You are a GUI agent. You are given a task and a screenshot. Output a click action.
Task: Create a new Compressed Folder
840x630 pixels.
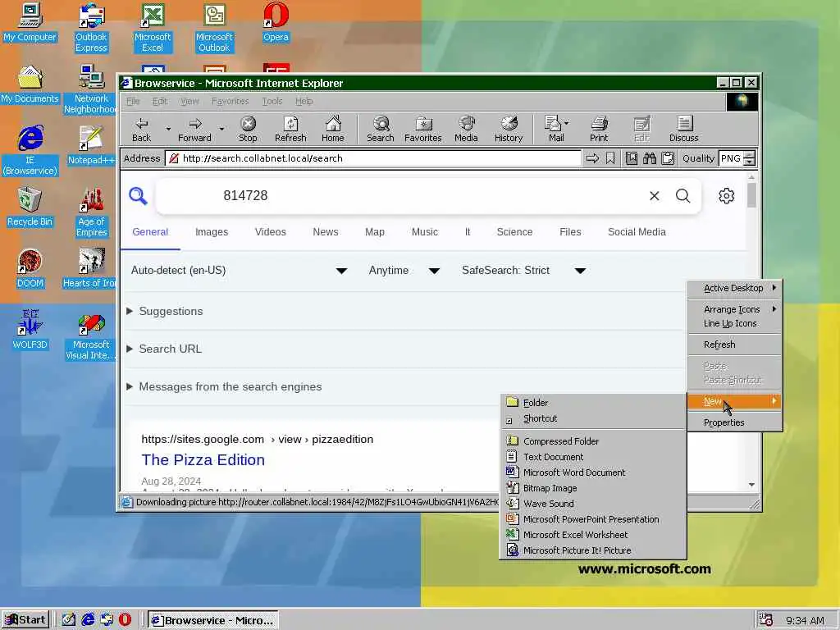593,441
